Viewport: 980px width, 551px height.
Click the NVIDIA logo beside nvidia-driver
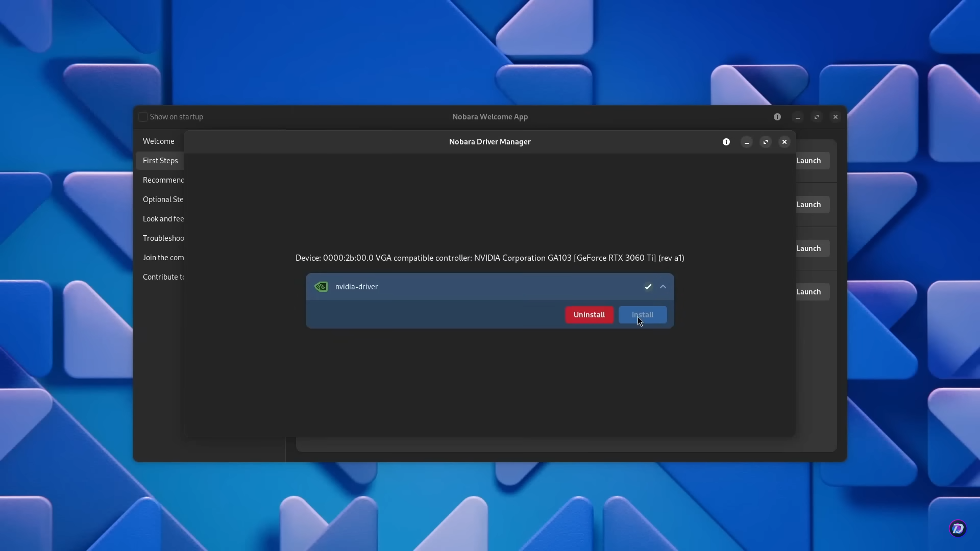point(321,287)
